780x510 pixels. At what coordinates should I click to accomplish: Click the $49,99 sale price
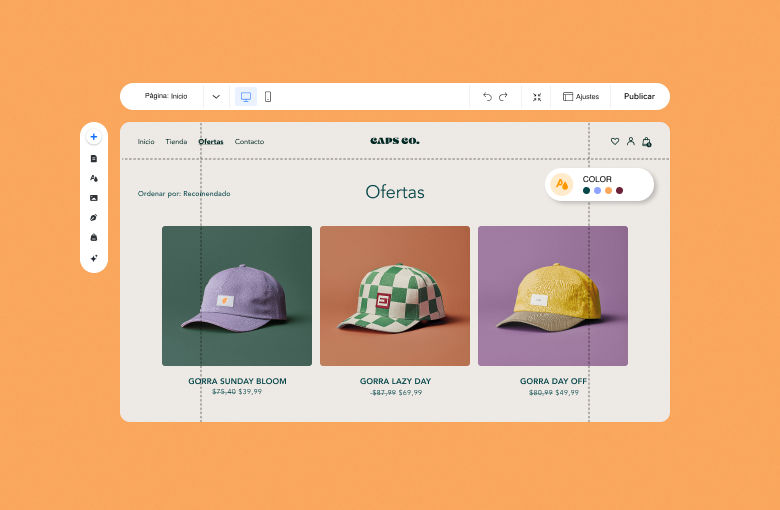[567, 393]
